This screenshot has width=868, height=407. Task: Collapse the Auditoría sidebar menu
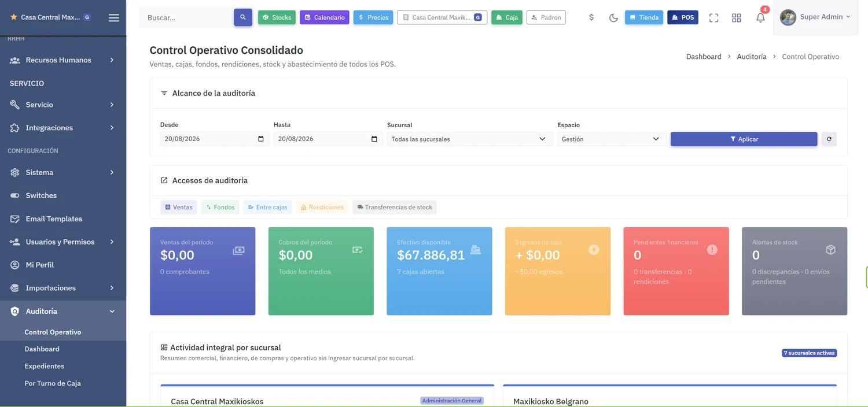point(62,311)
